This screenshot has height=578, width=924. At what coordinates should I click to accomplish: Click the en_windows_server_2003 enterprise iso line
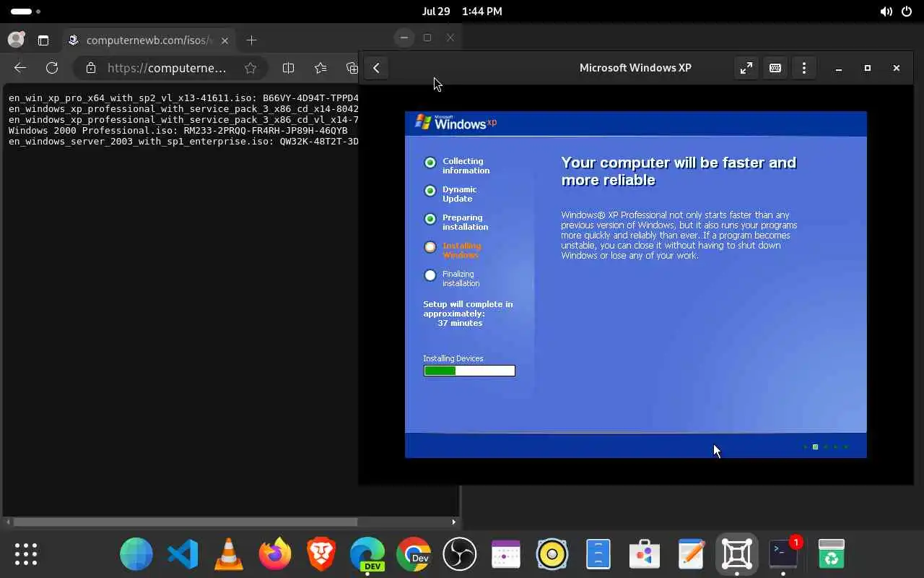tap(183, 142)
